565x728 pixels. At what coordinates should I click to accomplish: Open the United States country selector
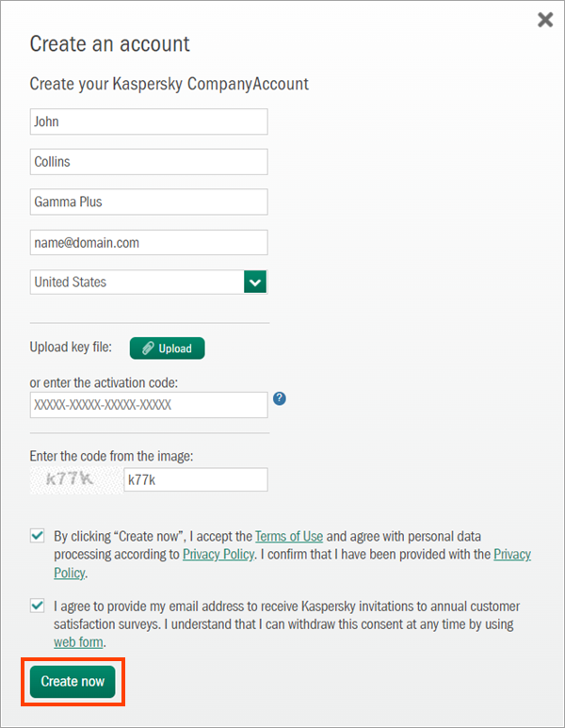(x=137, y=282)
